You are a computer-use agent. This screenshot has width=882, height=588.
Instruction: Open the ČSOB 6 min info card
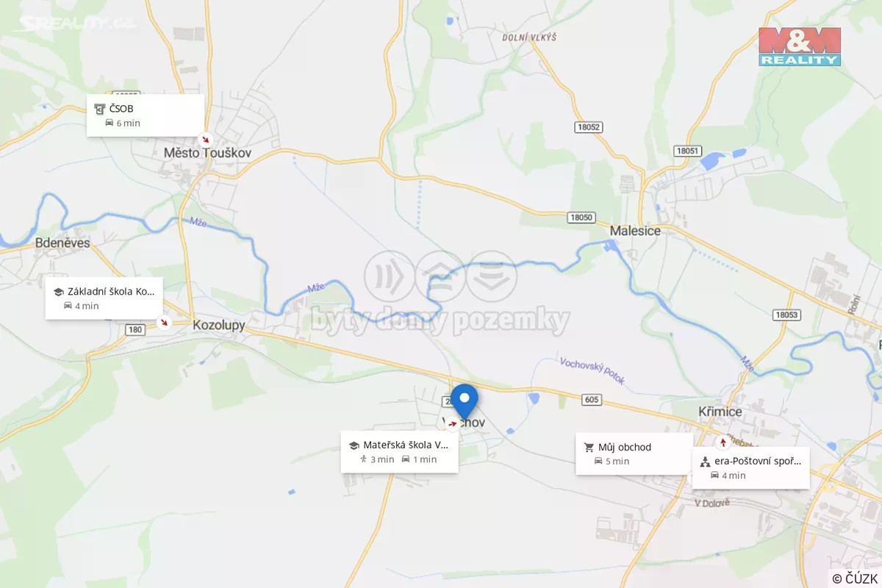click(x=146, y=115)
